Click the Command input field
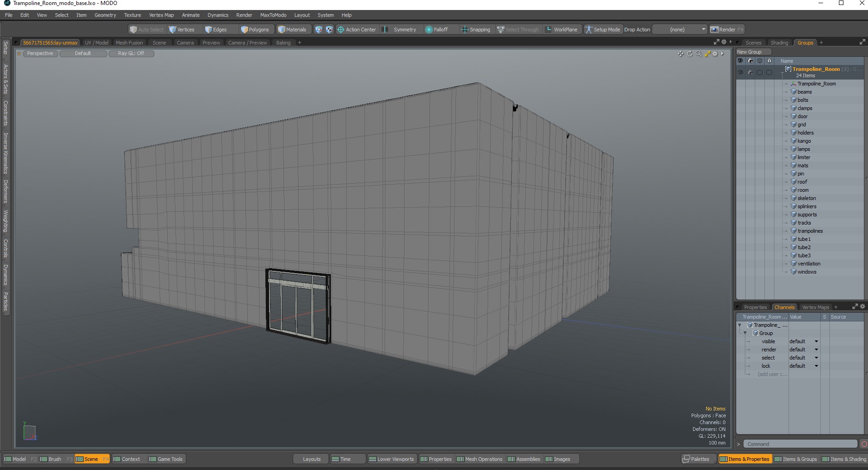Image resolution: width=868 pixels, height=470 pixels. click(x=800, y=444)
